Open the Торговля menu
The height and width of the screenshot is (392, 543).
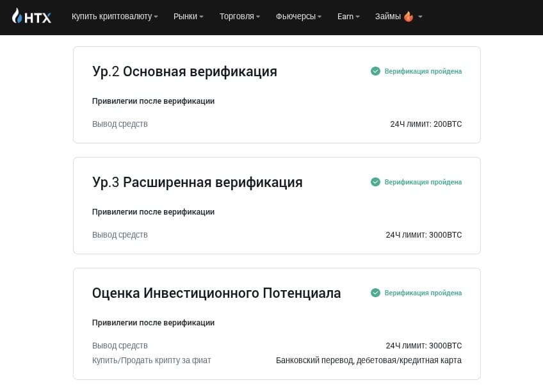(x=239, y=17)
